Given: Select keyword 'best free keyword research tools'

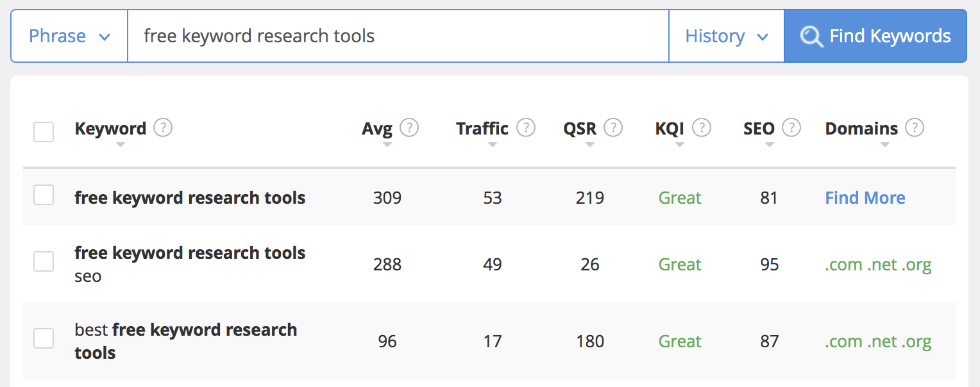Looking at the screenshot, I should pos(186,341).
